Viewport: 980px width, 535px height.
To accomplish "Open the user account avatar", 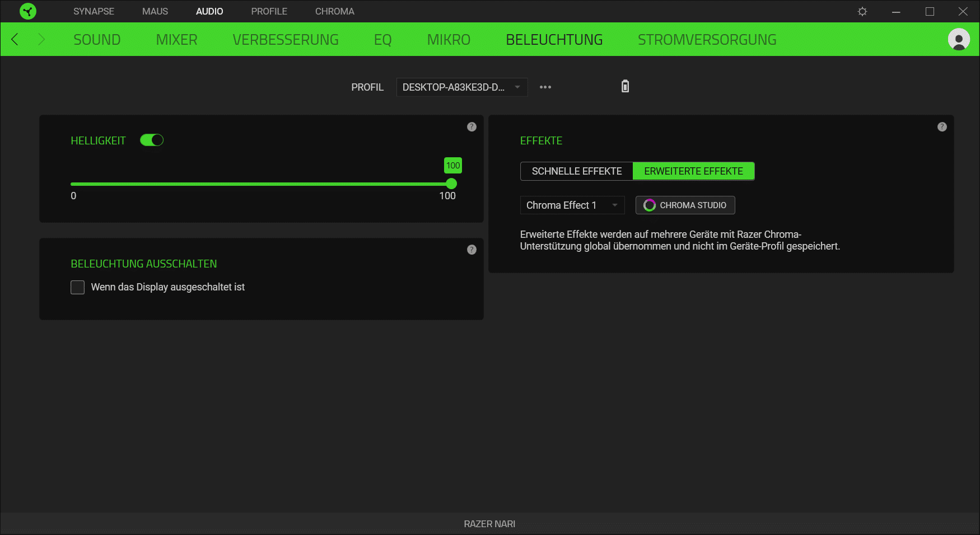I will tap(958, 39).
